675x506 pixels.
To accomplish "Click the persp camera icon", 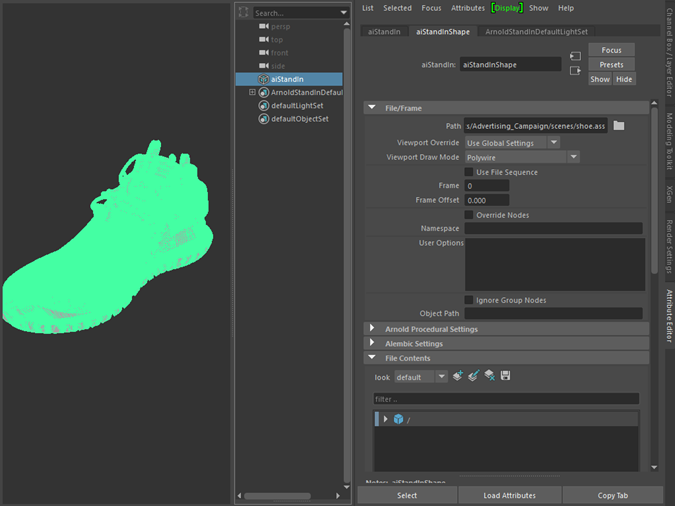I will (264, 26).
